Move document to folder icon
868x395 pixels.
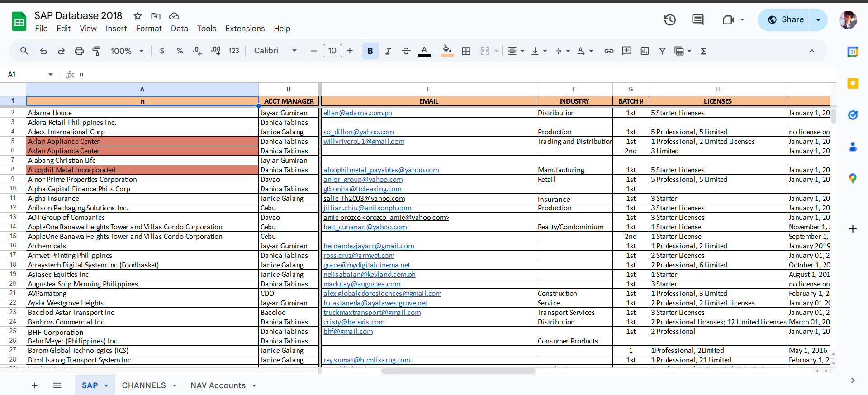coord(156,16)
